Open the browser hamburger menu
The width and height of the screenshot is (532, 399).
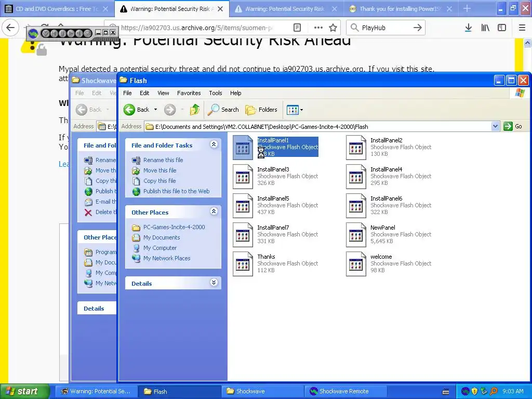[522, 28]
